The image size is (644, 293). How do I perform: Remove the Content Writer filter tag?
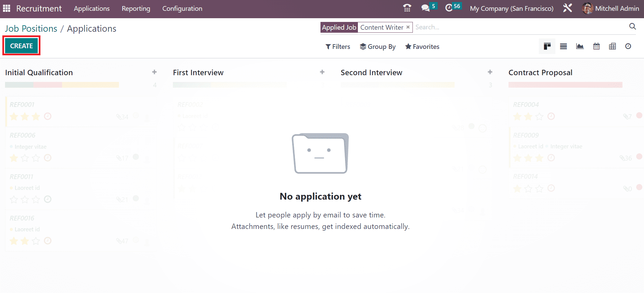(408, 27)
